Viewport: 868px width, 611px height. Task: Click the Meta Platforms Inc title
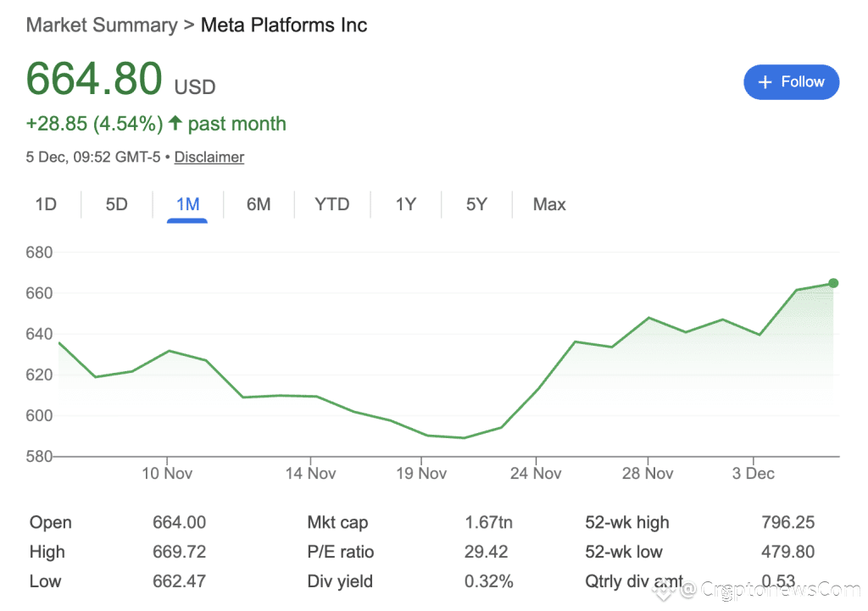[284, 25]
